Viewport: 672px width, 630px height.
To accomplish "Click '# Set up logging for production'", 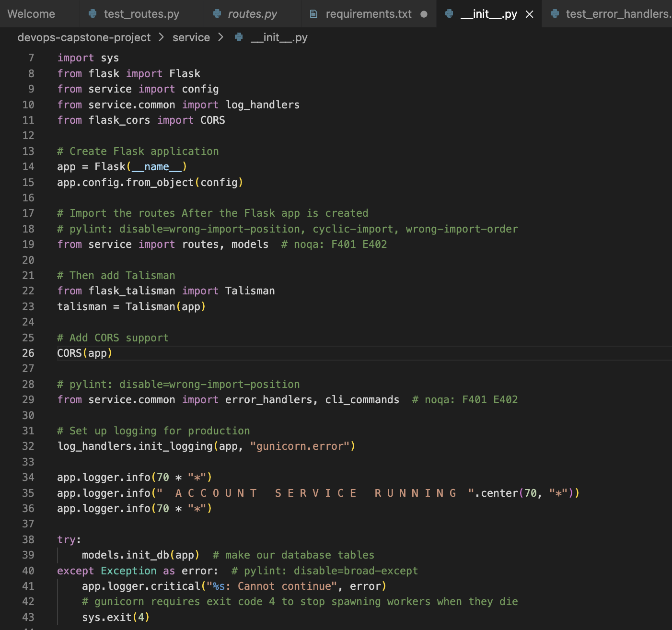I will 153,431.
